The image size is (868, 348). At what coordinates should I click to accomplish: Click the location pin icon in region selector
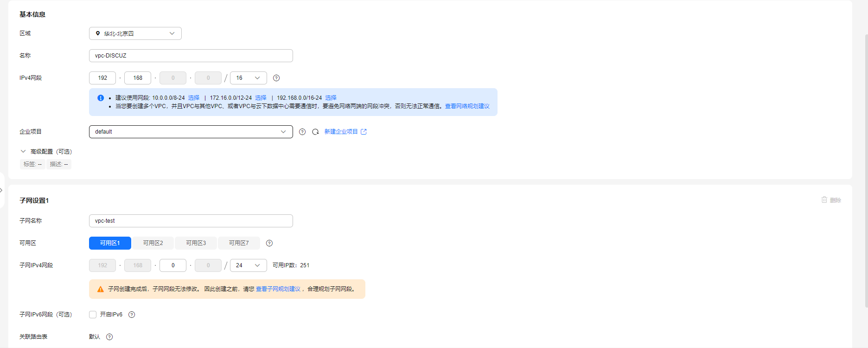(98, 33)
